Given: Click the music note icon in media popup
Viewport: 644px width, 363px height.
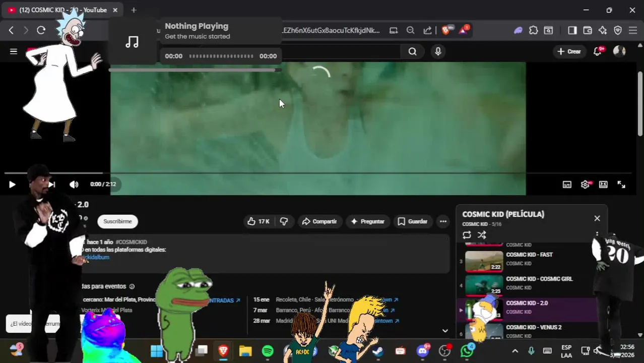Looking at the screenshot, I should click(132, 42).
